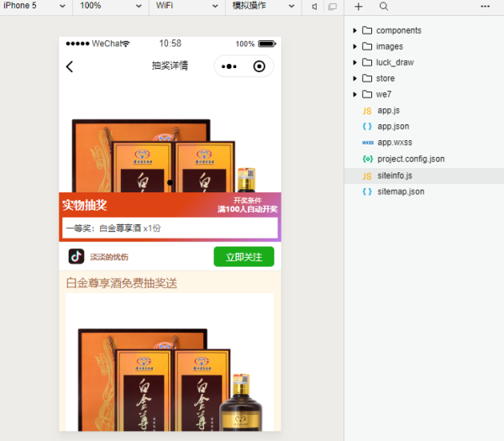504x441 pixels.
Task: Select the components folder
Action: point(424,30)
